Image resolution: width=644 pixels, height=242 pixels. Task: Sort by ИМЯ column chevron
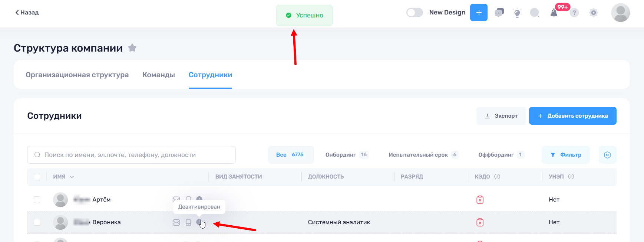tap(72, 177)
